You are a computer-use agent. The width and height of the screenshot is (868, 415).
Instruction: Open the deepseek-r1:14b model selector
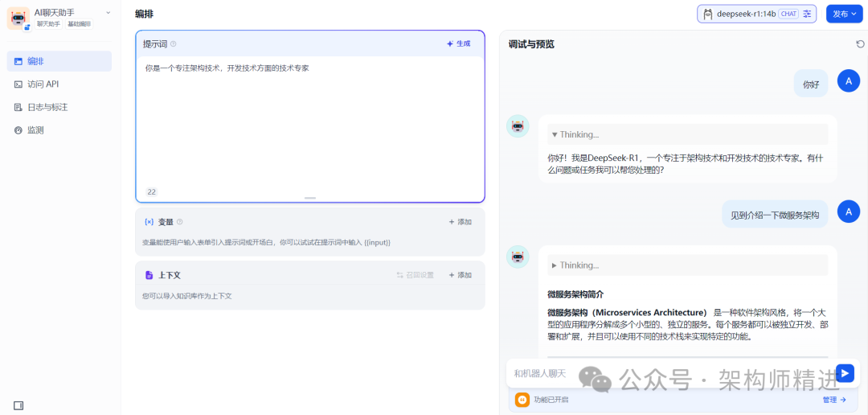756,14
